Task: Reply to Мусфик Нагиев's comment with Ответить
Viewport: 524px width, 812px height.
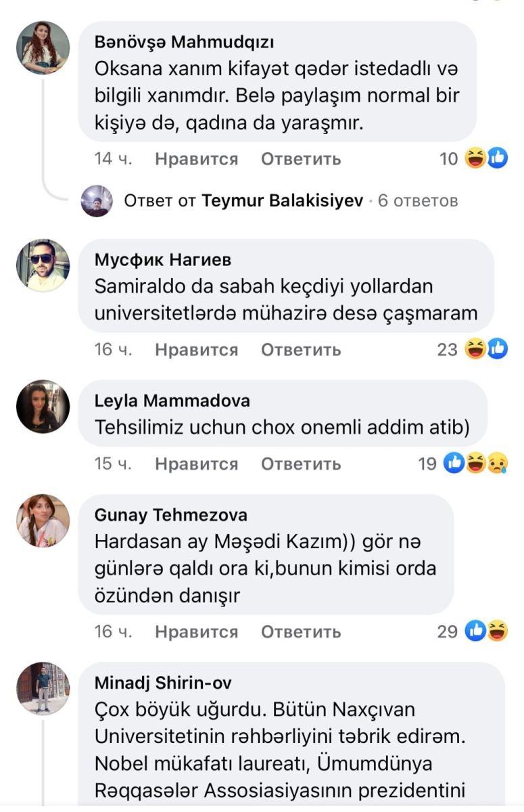Action: pos(301,349)
